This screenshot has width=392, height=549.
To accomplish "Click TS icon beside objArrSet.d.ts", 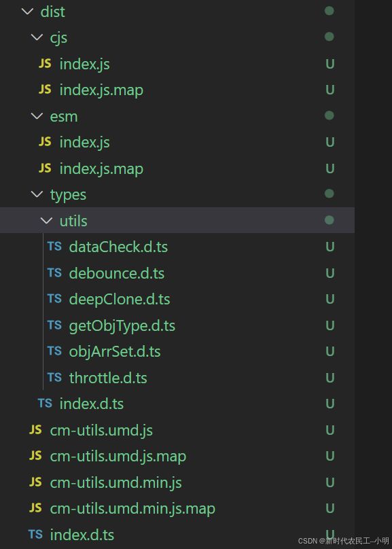I will click(54, 351).
